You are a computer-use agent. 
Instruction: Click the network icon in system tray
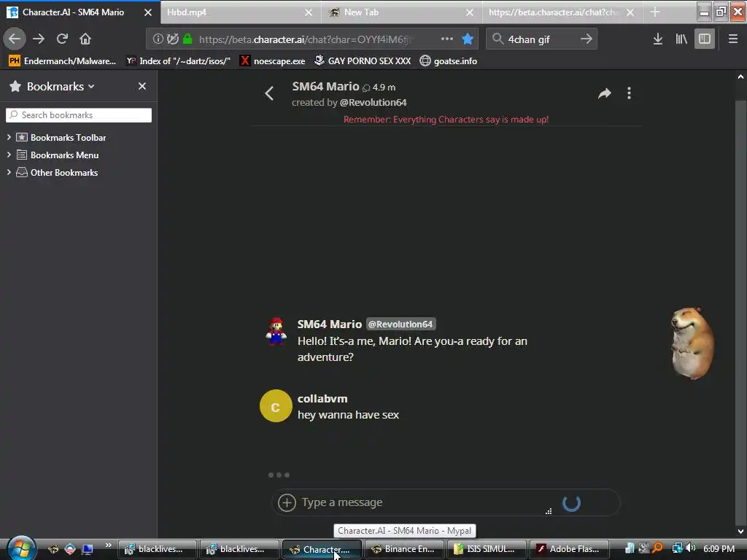pyautogui.click(x=677, y=548)
